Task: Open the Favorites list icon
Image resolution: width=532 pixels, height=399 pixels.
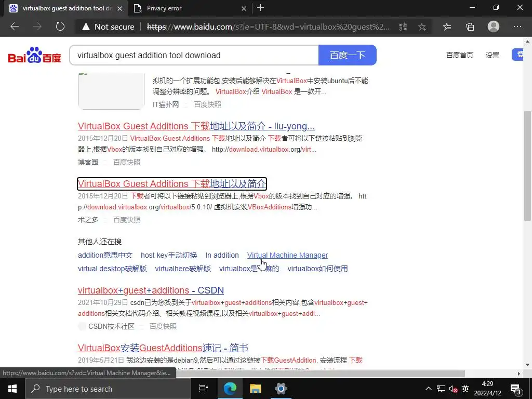Action: [447, 27]
